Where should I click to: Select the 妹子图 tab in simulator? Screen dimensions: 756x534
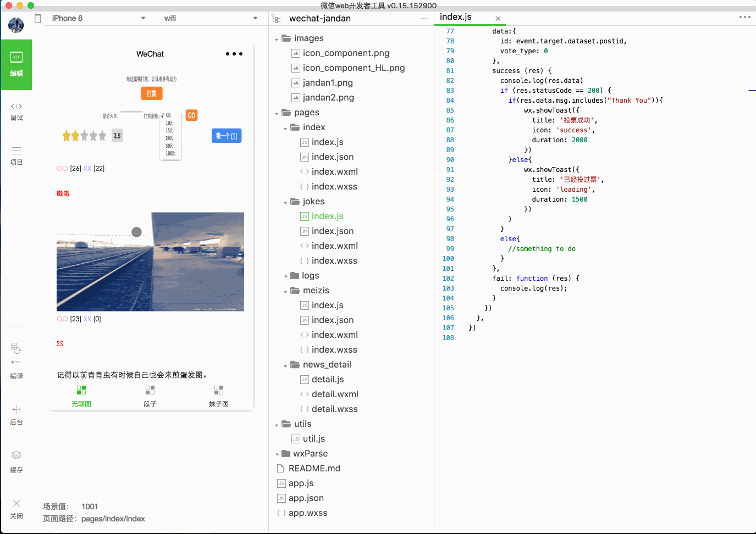pos(219,397)
